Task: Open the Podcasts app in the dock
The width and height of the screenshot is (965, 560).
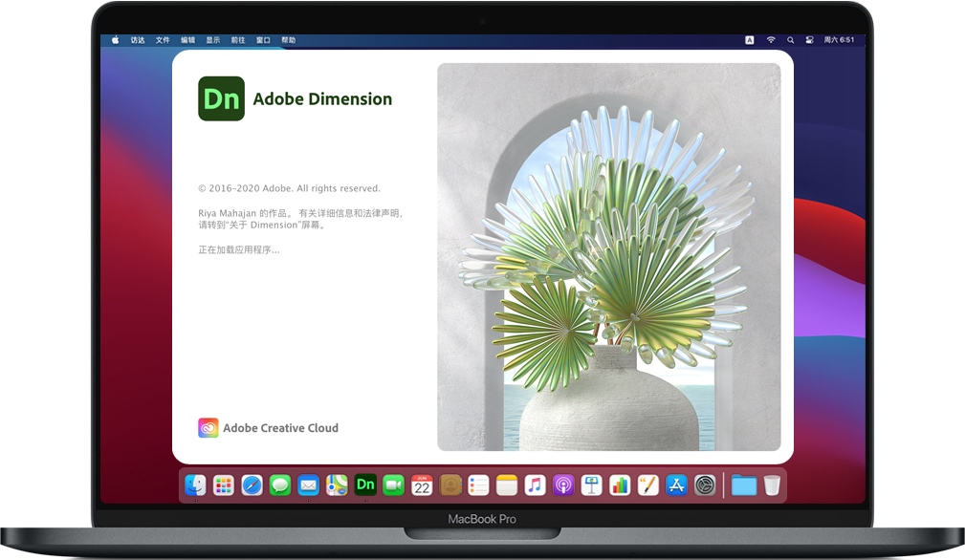Action: point(563,485)
